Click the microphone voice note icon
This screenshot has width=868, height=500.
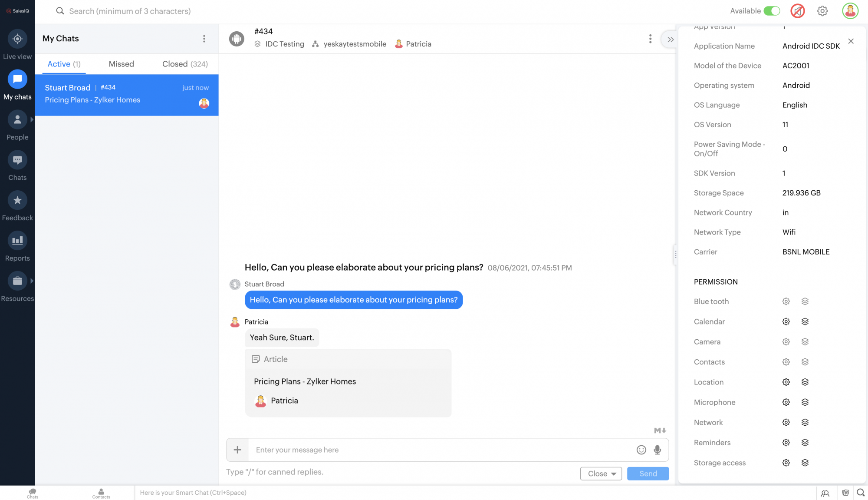658,450
